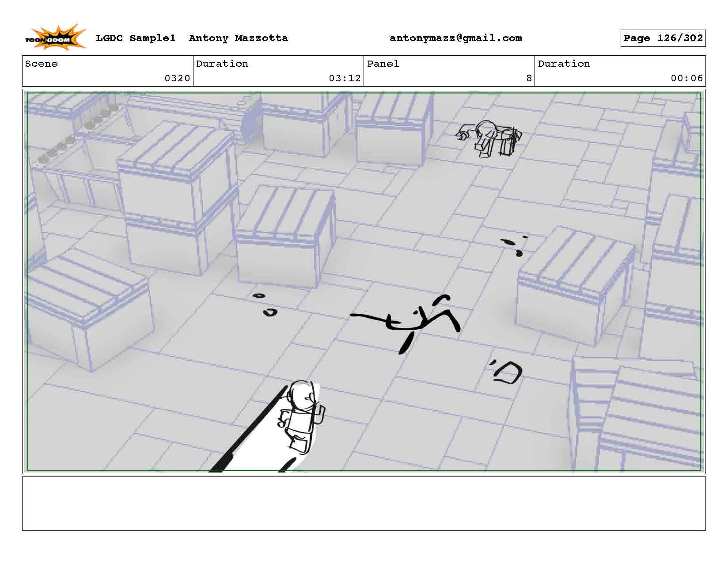Screen dimensions: 728x564
Task: Select the Scene 0320 field
Action: [x=108, y=71]
